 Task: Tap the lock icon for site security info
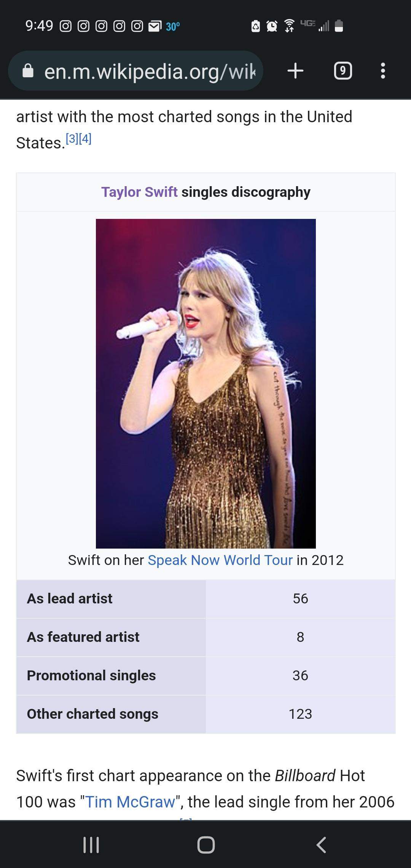tap(28, 71)
